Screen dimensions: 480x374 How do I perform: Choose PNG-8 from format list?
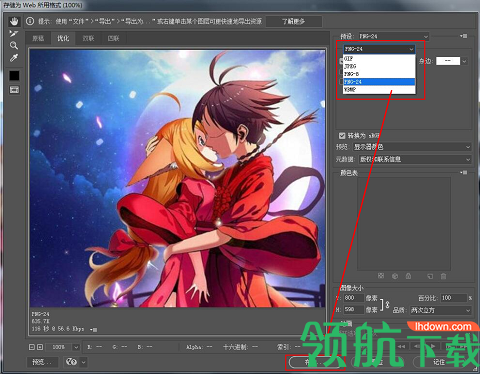379,74
